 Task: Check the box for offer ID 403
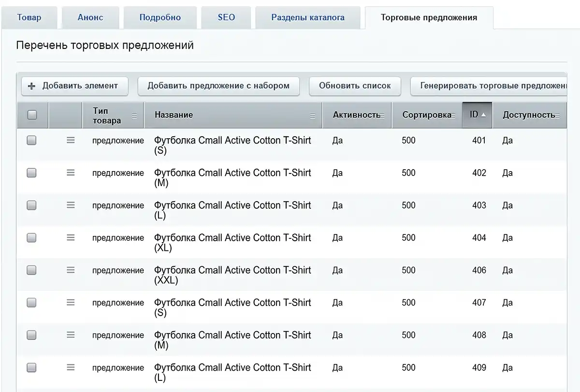31,205
